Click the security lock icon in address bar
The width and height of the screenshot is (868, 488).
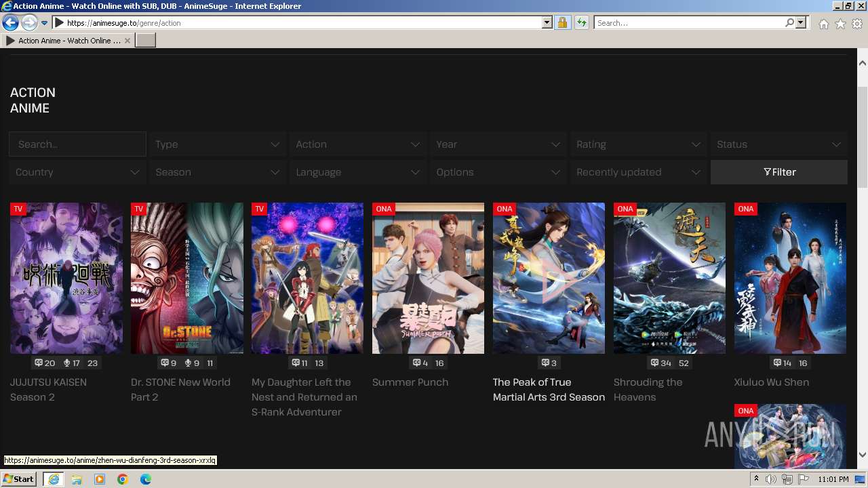(x=562, y=23)
